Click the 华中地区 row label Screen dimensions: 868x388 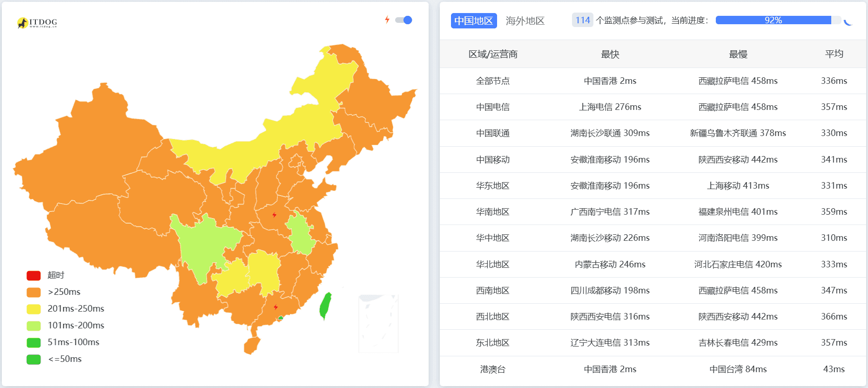tap(493, 238)
